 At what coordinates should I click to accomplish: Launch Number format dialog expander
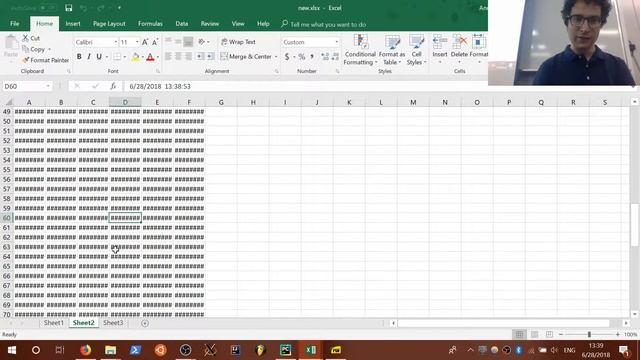[338, 71]
